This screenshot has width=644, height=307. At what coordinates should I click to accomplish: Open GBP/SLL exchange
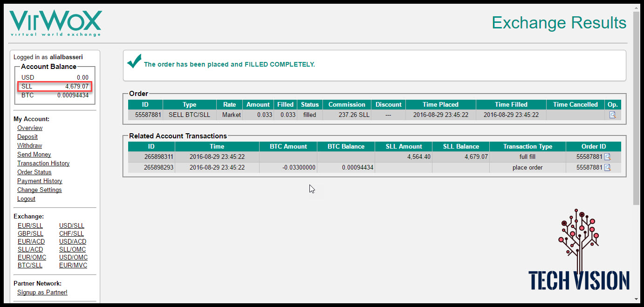pos(30,233)
